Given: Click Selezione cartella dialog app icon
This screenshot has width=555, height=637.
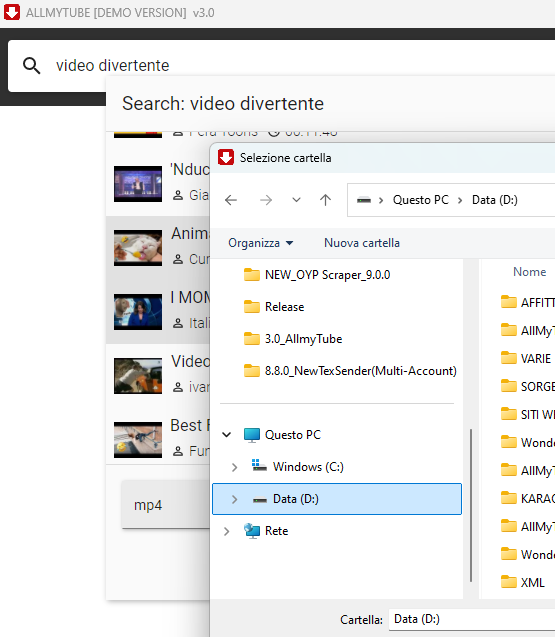Looking at the screenshot, I should 226,157.
